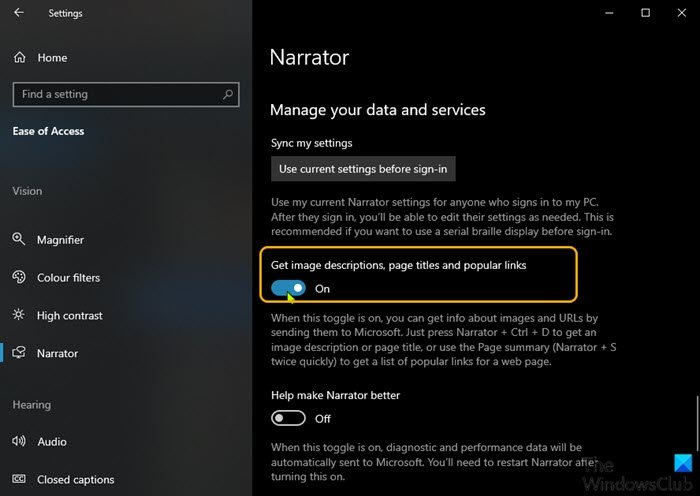
Task: Enable Help make Narrator better toggle
Action: tap(289, 418)
